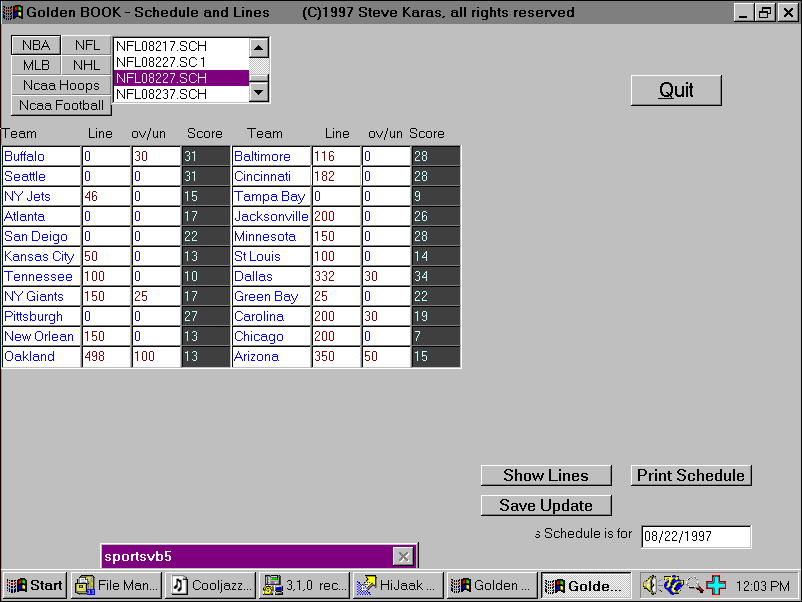
Task: Click Baltimore line value 116
Action: click(x=337, y=156)
